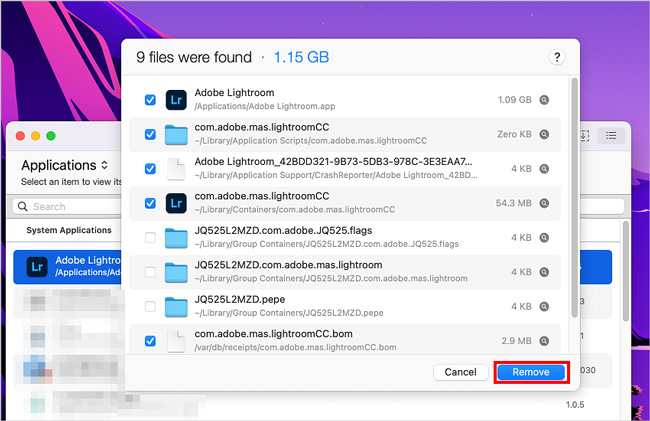This screenshot has width=650, height=421.
Task: Uncheck CrashReporter Adobe Lightroom_42BDD321 checkbox
Action: (150, 169)
